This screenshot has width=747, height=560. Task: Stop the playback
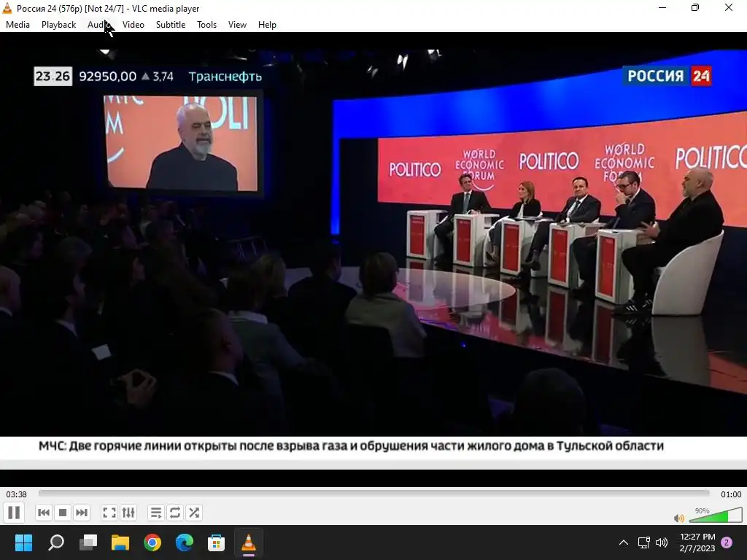(x=63, y=513)
